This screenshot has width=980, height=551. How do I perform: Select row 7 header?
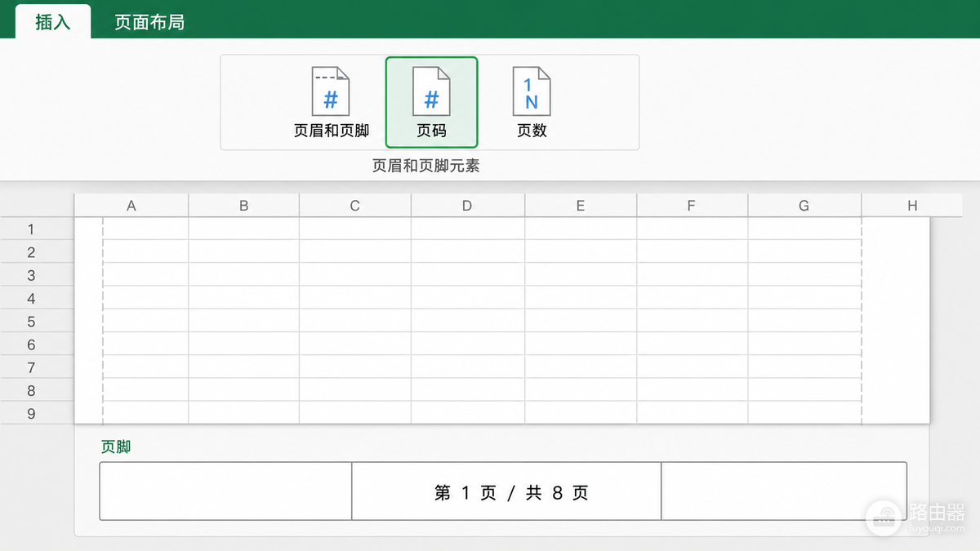[37, 367]
